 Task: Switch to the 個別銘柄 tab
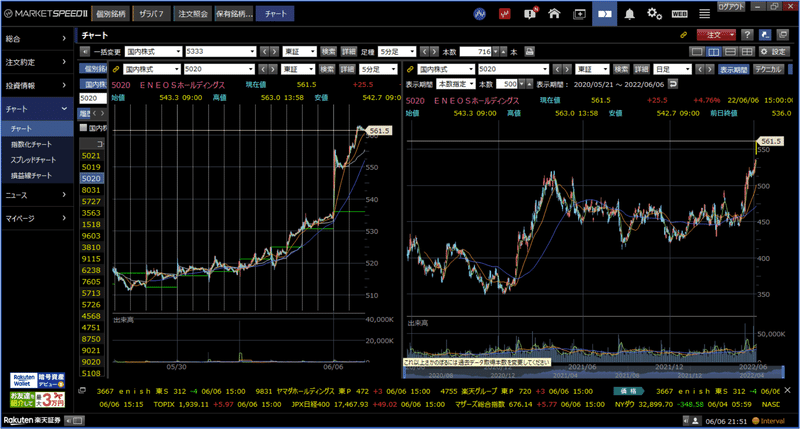(111, 14)
